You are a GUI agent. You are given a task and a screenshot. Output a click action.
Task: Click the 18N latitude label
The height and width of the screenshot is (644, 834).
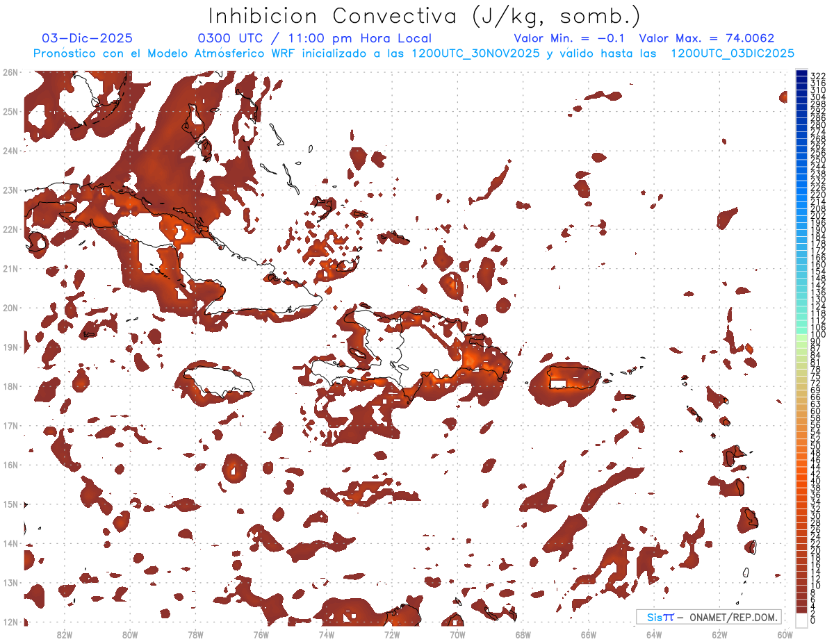10,386
